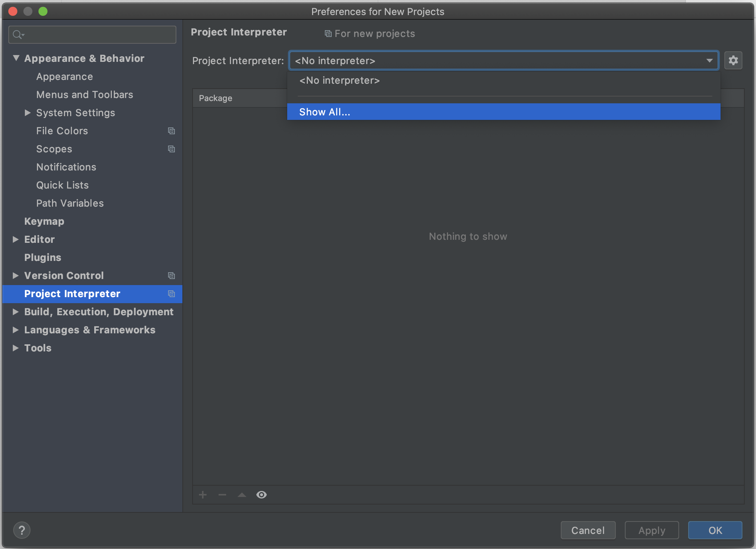Screen dimensions: 756x549
Task: Expand the Editor section
Action: 16,239
